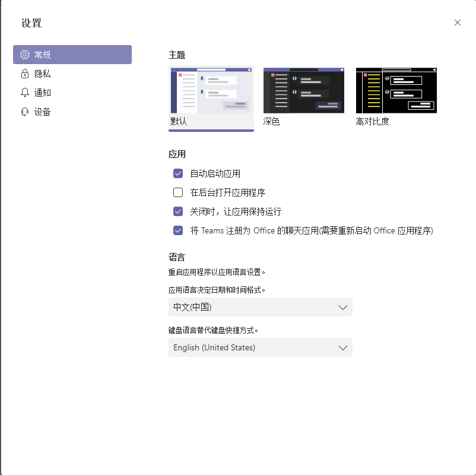
Task: Click the 键盘语言替代键盘快捷方式 text
Action: [213, 331]
